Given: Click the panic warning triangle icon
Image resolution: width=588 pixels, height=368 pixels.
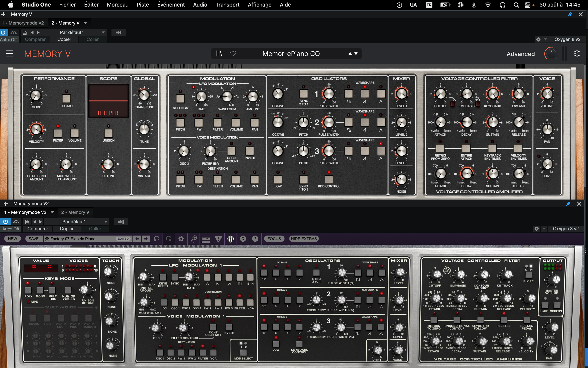Looking at the screenshot, I should (x=218, y=239).
